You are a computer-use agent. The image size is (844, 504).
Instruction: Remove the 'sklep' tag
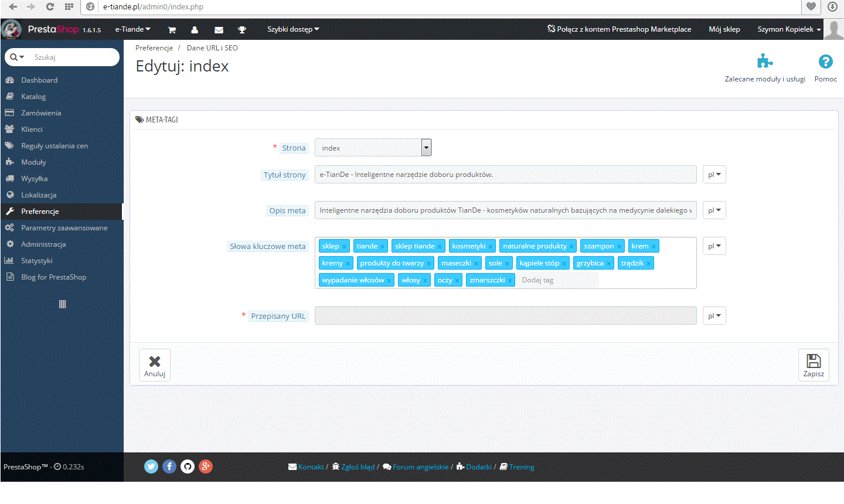click(x=345, y=247)
